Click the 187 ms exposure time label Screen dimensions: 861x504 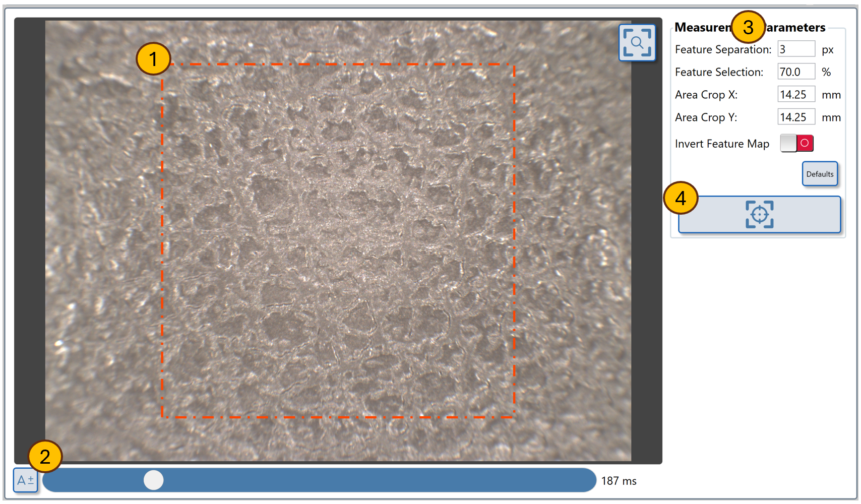[619, 481]
